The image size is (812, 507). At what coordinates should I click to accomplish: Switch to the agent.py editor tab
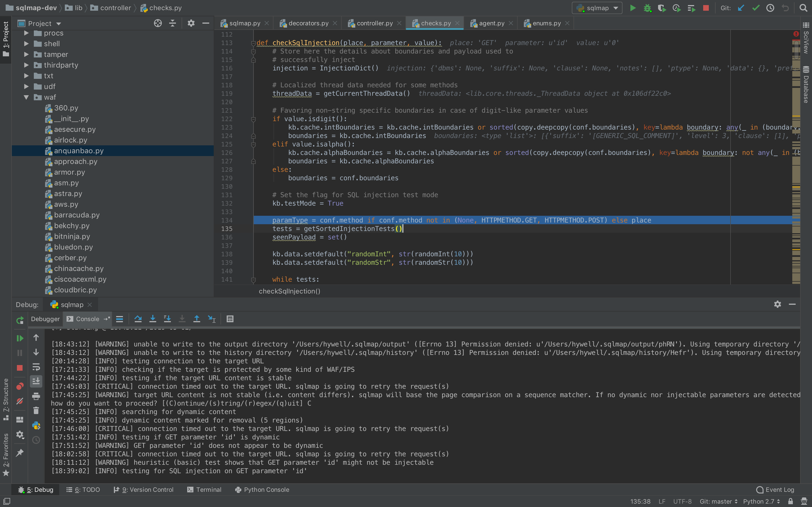pyautogui.click(x=491, y=23)
